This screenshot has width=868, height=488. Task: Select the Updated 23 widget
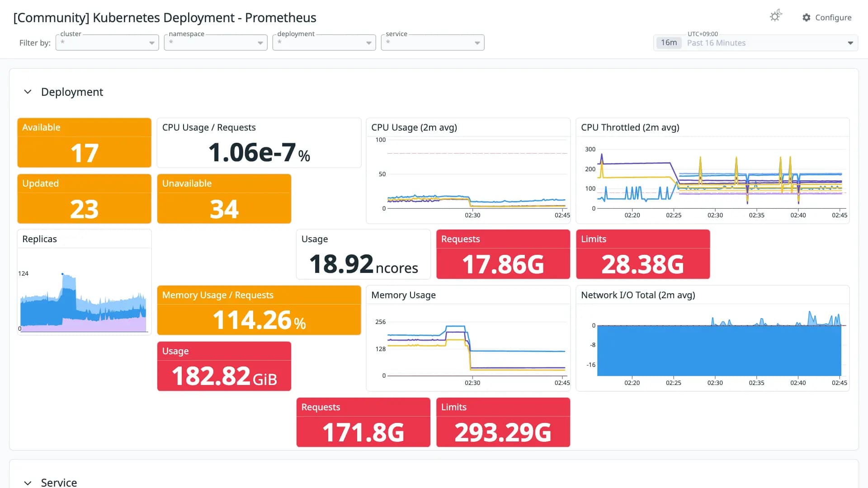84,199
